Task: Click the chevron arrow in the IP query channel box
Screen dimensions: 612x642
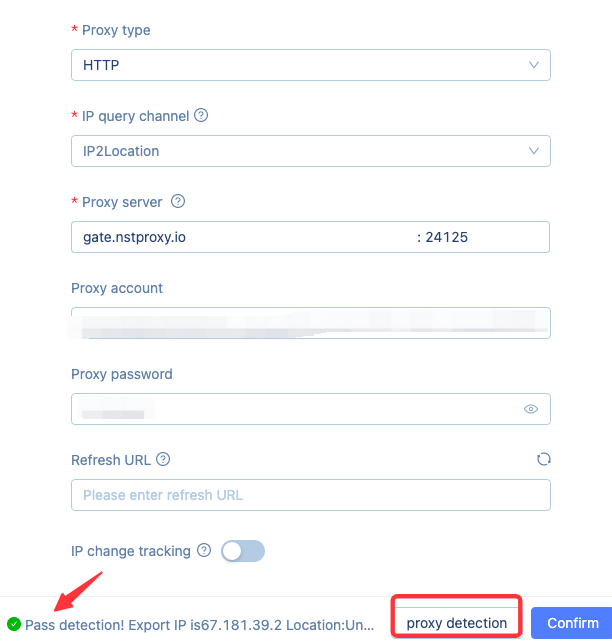Action: (x=533, y=151)
